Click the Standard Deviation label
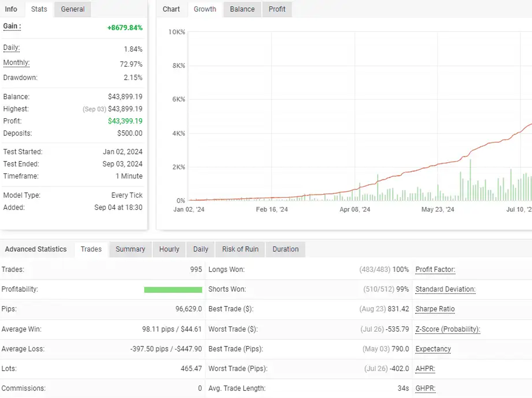The height and width of the screenshot is (398, 532). (x=445, y=289)
